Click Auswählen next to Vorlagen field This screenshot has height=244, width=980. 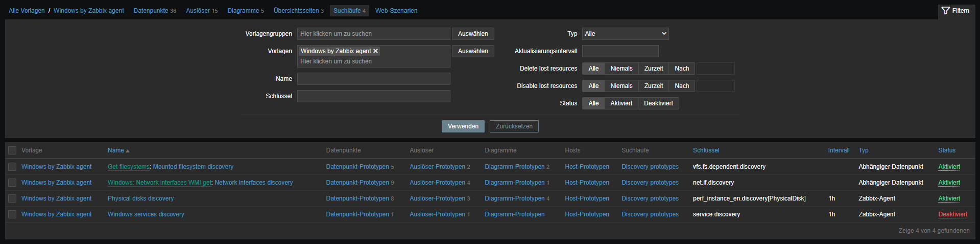click(472, 51)
